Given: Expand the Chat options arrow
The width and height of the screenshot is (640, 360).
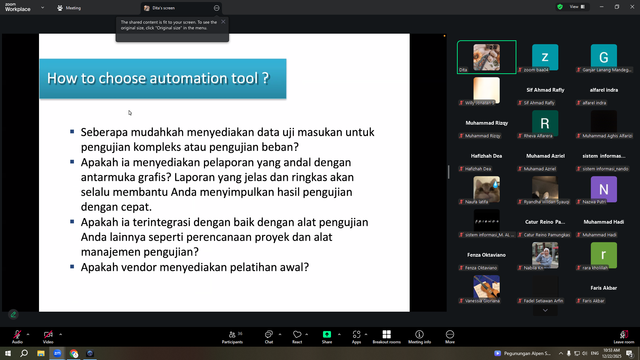Looking at the screenshot, I should click(x=280, y=334).
